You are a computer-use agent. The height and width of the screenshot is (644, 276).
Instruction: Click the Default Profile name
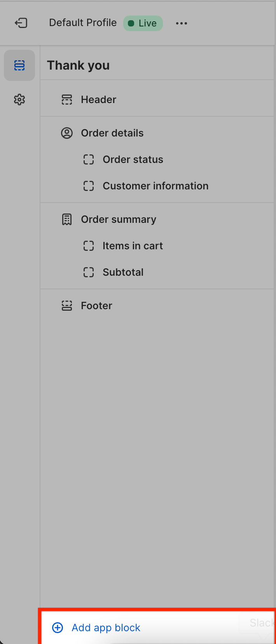click(83, 23)
